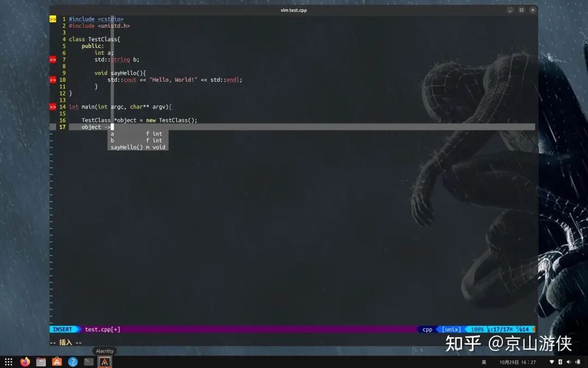Open the Help icon in the dock
The height and width of the screenshot is (368, 588).
[73, 361]
